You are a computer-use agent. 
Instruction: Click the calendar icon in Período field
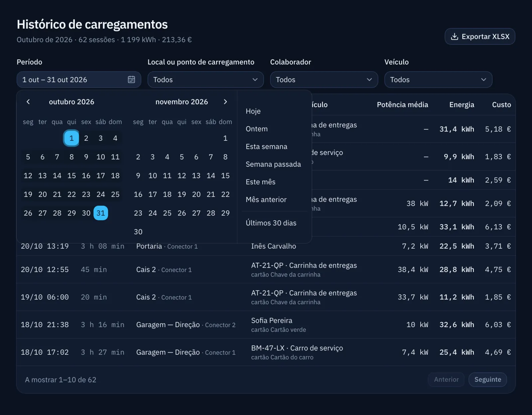pyautogui.click(x=131, y=80)
